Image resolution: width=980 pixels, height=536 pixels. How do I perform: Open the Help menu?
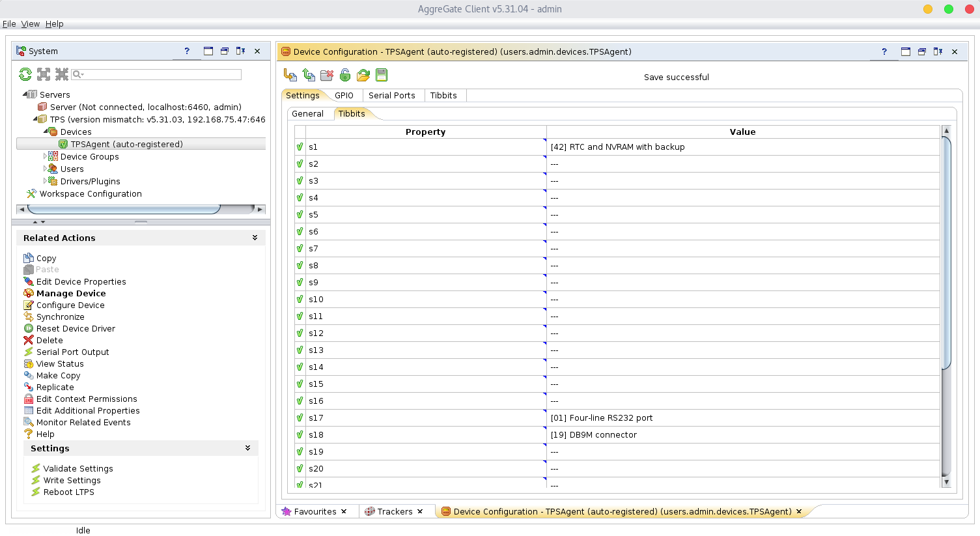(55, 23)
